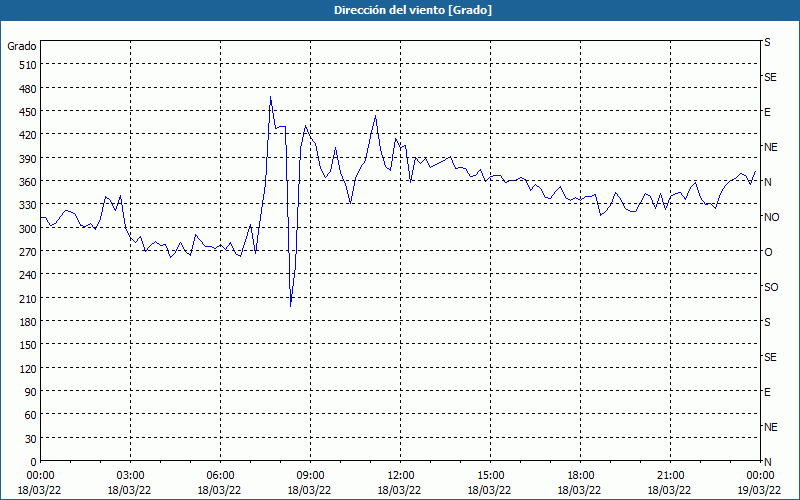Viewport: 800px width, 500px height.
Task: Select the 150 value on the degree axis
Action: point(29,345)
